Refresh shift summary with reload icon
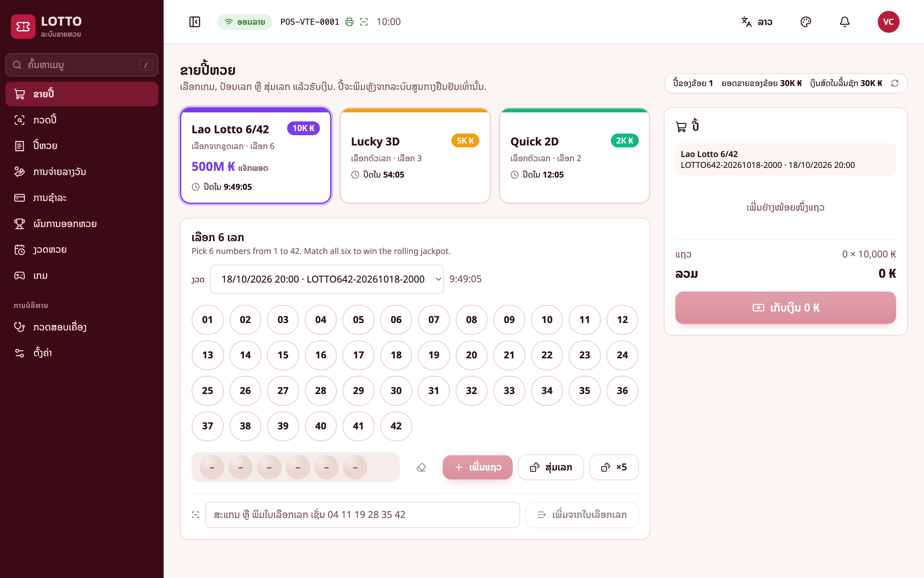The height and width of the screenshot is (578, 924). pos(894,83)
